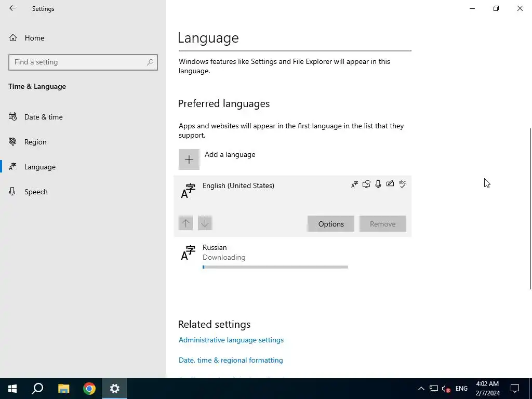The image size is (532, 399).
Task: Click the Russian language A-character icon
Action: coord(188,253)
